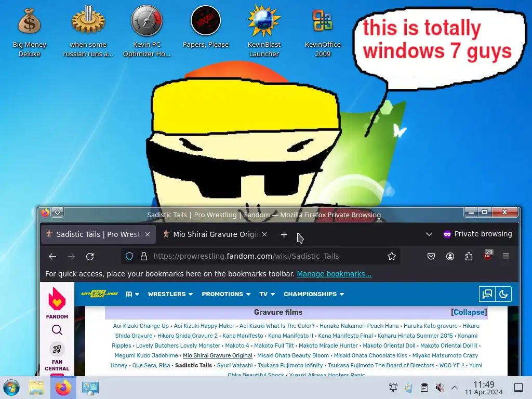The image size is (532, 399).
Task: Open clock showing 11:49
Action: [x=484, y=388]
